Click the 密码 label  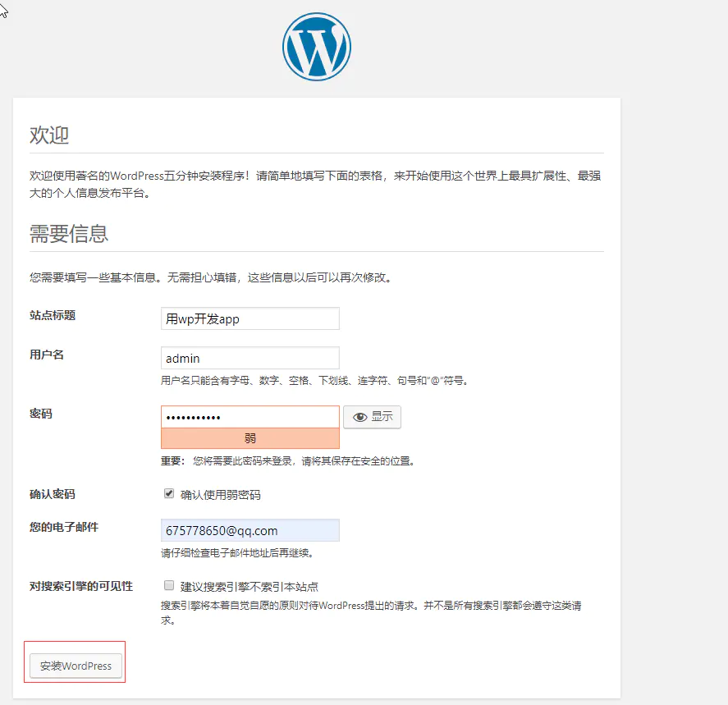coord(41,414)
